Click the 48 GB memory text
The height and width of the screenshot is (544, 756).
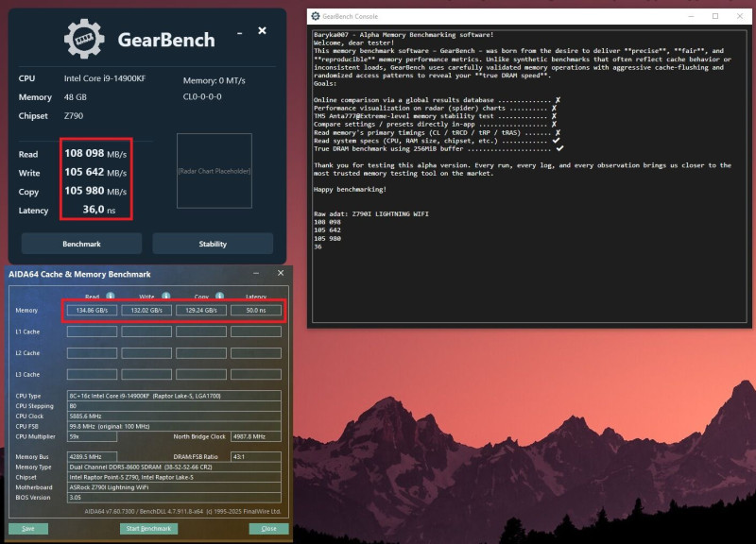coord(76,97)
